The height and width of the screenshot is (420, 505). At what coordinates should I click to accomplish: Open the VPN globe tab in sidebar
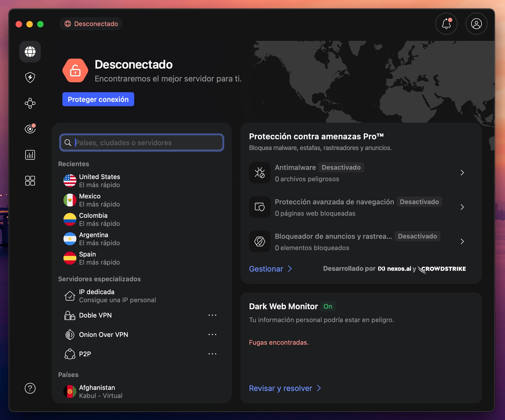pyautogui.click(x=30, y=52)
